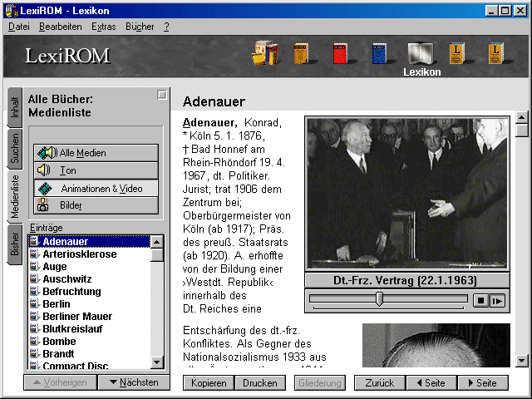Filter media list by Bilder

(x=96, y=205)
